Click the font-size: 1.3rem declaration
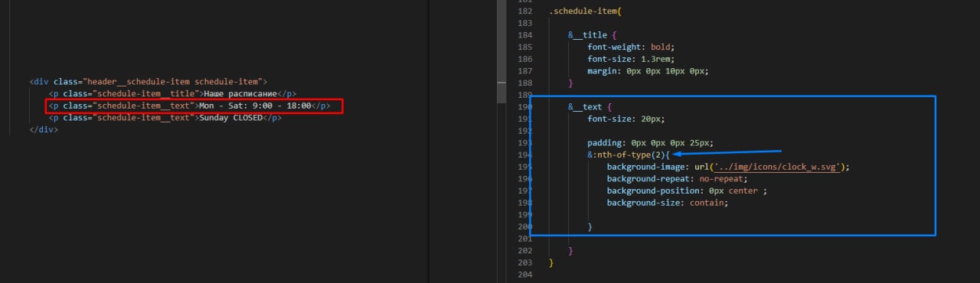The image size is (980, 283). tap(632, 59)
